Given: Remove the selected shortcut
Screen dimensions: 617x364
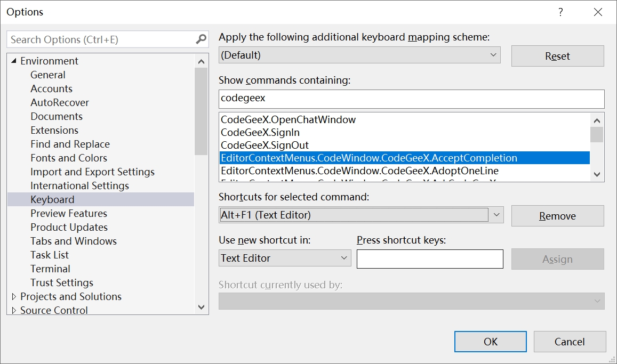Looking at the screenshot, I should [x=558, y=216].
